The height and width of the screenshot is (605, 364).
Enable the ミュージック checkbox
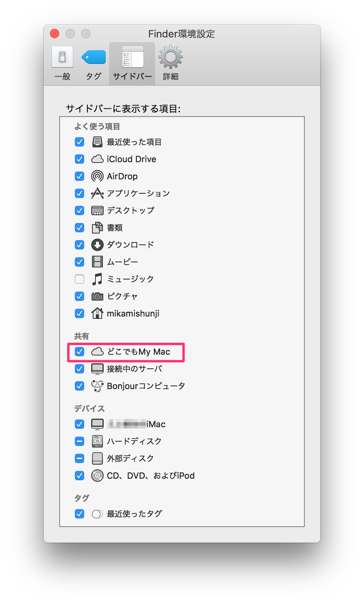[x=79, y=279]
